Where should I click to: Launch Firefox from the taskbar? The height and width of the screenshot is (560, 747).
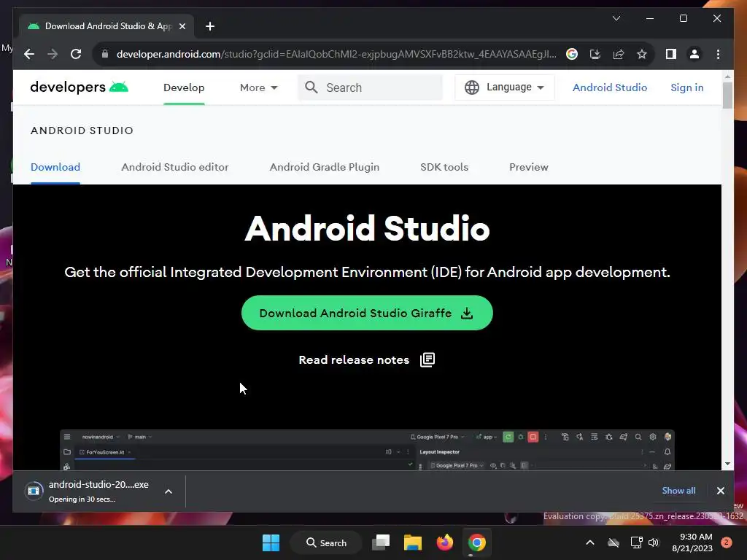coord(444,542)
